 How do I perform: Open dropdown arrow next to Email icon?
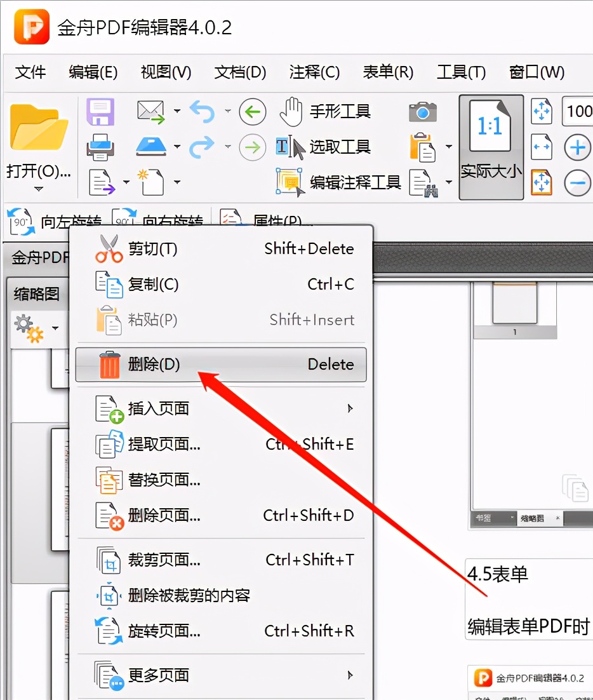177,111
